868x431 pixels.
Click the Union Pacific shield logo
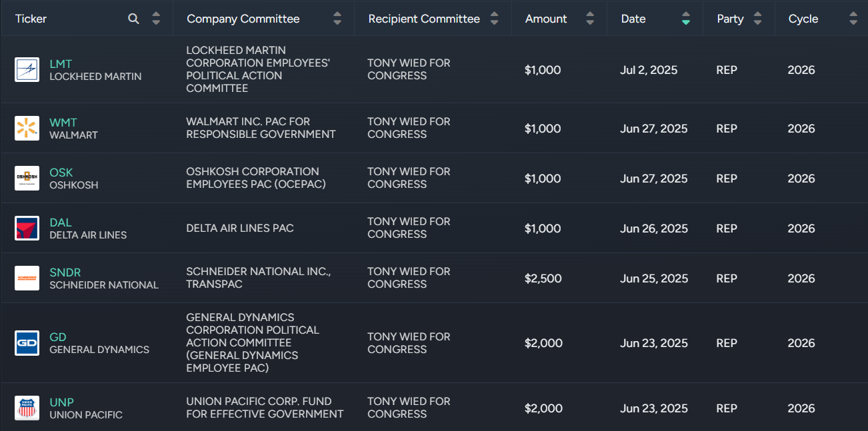[x=27, y=408]
